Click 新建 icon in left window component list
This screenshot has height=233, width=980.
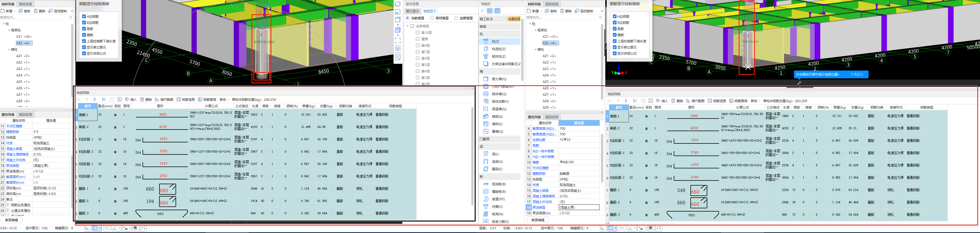point(3,11)
